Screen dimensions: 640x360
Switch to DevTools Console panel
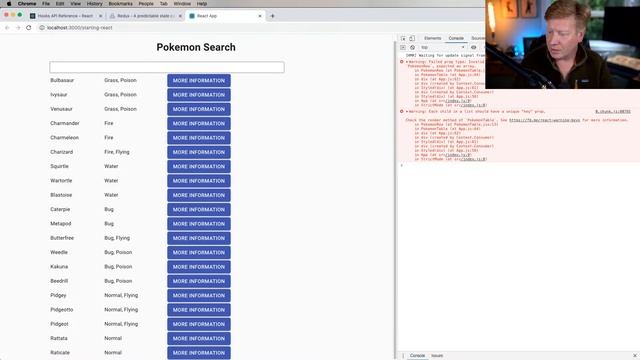[456, 38]
